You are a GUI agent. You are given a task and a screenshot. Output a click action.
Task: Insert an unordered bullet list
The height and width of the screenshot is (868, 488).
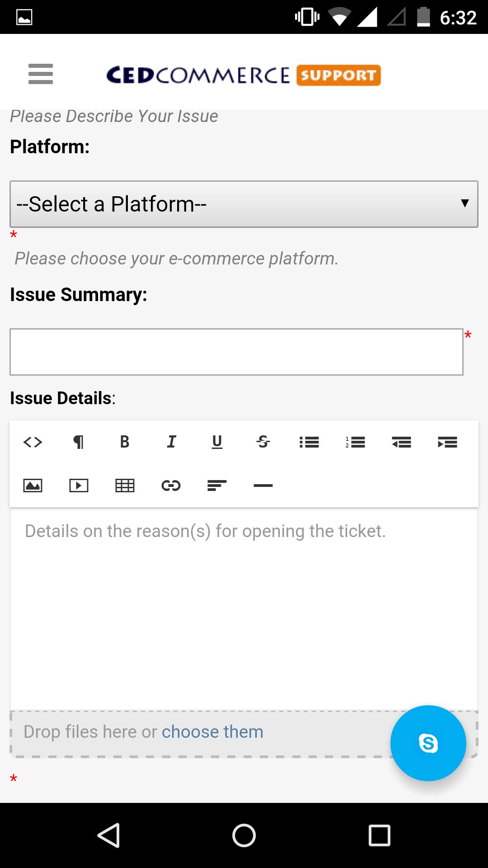click(309, 442)
